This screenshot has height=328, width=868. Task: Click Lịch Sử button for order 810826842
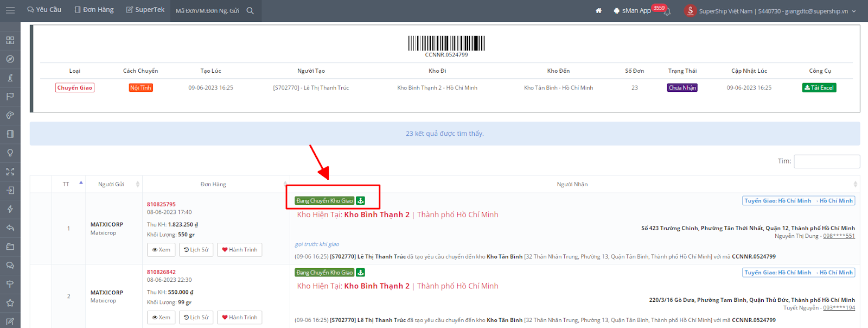(x=196, y=317)
